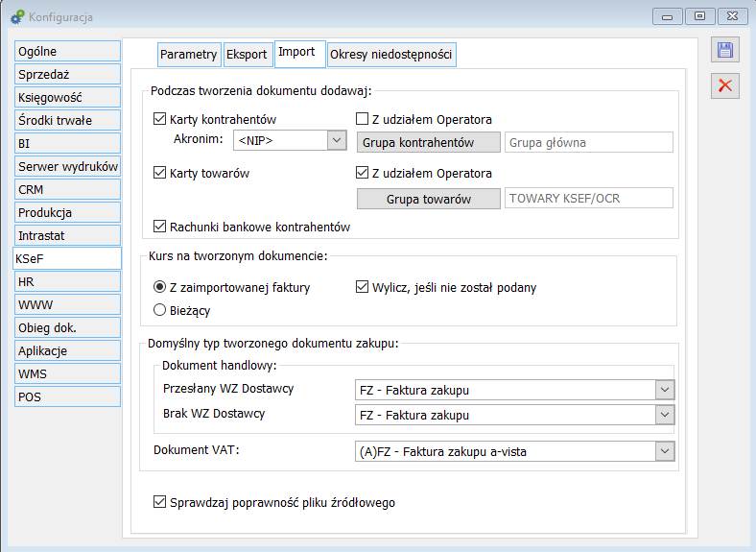
Task: Expand the Dokument VAT dropdown
Action: pyautogui.click(x=664, y=451)
